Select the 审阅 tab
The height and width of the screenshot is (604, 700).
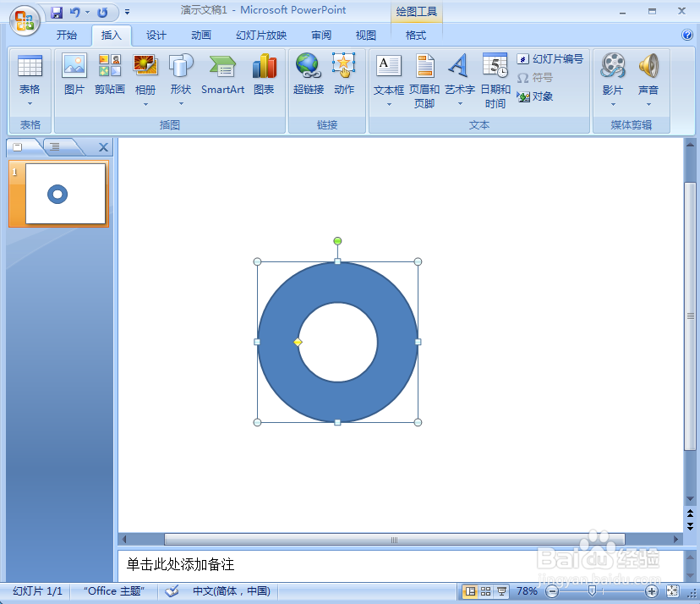(x=321, y=36)
